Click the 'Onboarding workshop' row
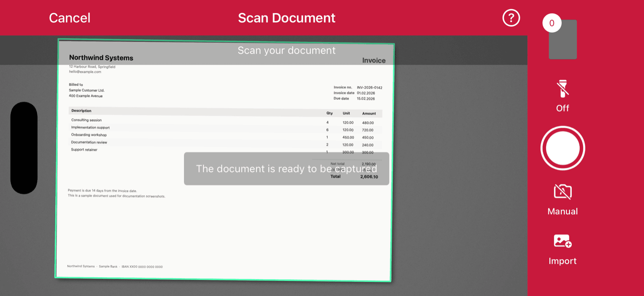The image size is (644, 296). click(226, 136)
